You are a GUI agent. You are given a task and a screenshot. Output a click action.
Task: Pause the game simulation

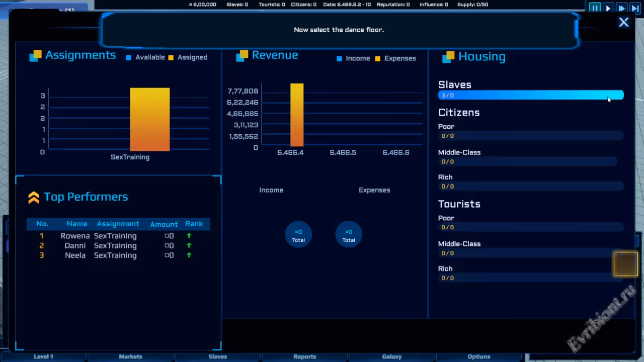click(595, 8)
